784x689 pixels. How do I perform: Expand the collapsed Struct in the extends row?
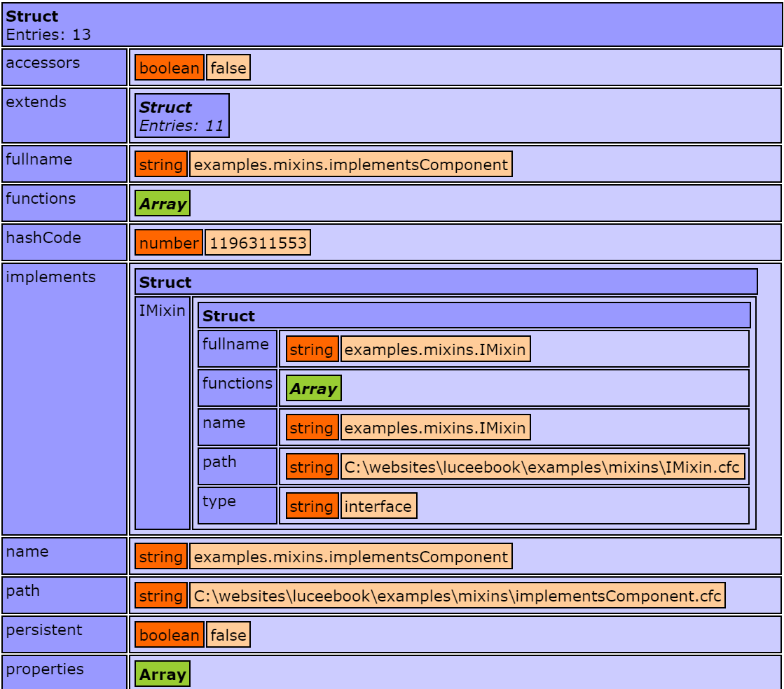click(x=181, y=116)
